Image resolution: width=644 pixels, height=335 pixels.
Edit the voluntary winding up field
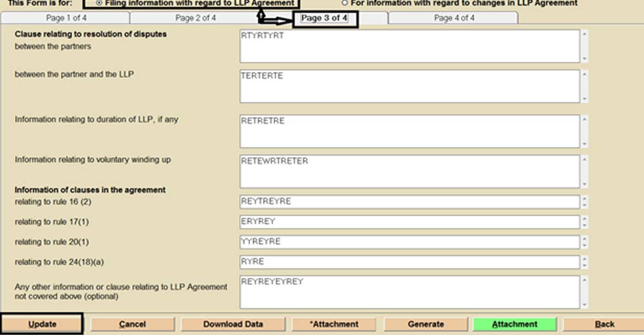[409, 171]
